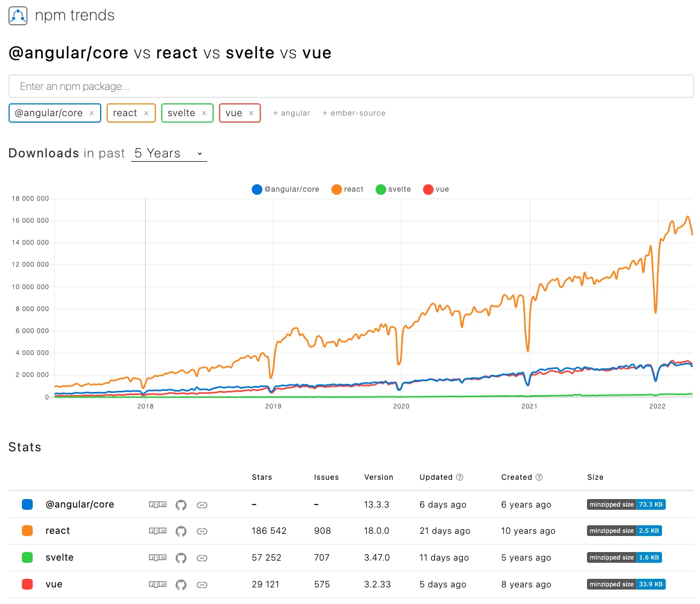This screenshot has width=700, height=604.
Task: Click the help icon beside Created header
Action: coord(539,477)
